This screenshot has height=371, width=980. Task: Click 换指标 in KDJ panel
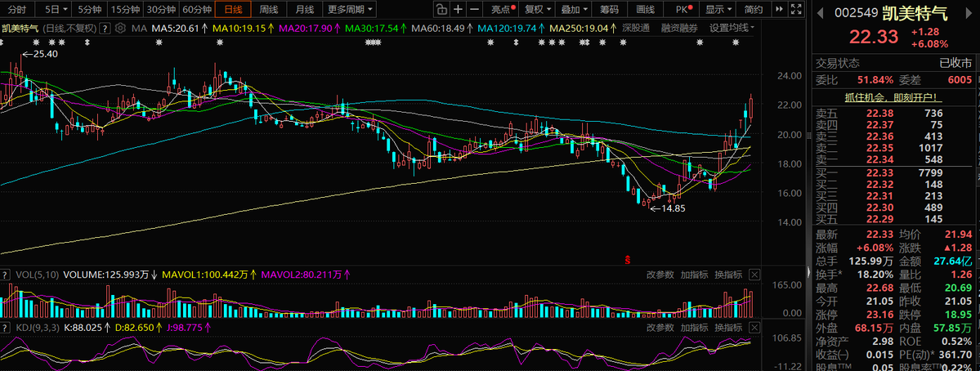pyautogui.click(x=729, y=327)
